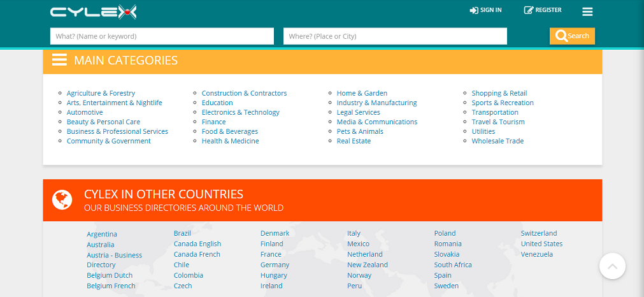
Task: Open Travel & Tourism category
Action: (498, 122)
